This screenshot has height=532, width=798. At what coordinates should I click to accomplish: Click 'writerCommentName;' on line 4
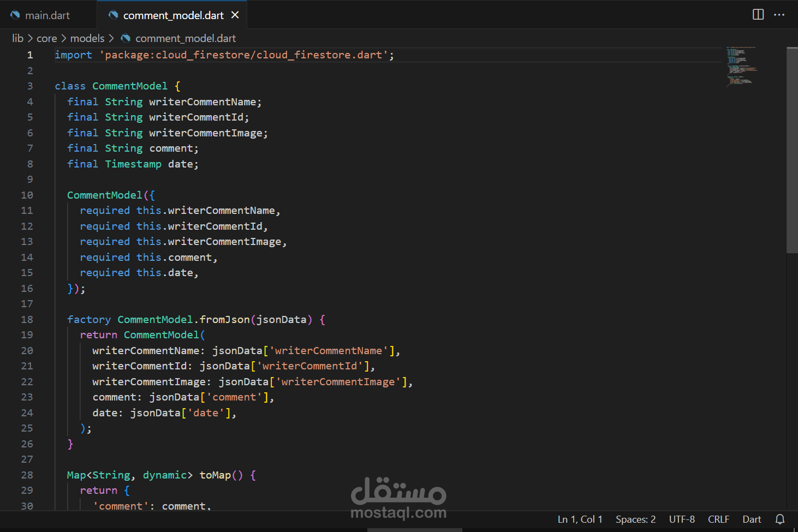coord(205,102)
